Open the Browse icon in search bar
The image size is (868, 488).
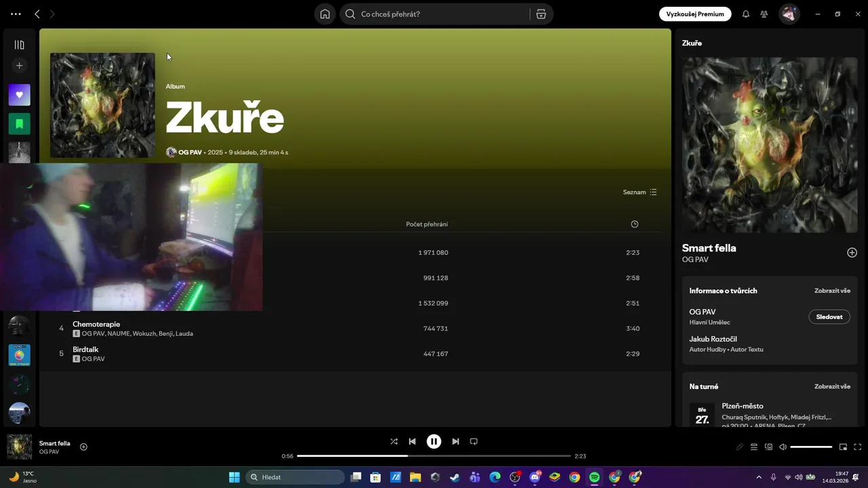point(541,14)
